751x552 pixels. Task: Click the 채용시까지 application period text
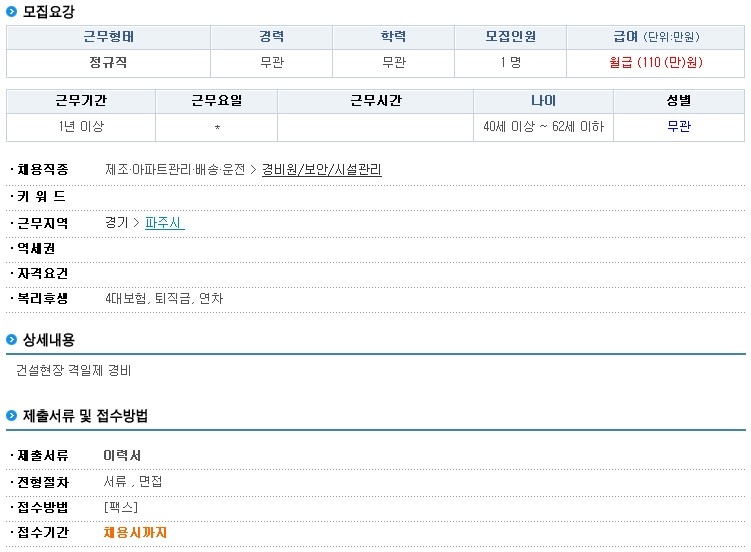tap(135, 532)
